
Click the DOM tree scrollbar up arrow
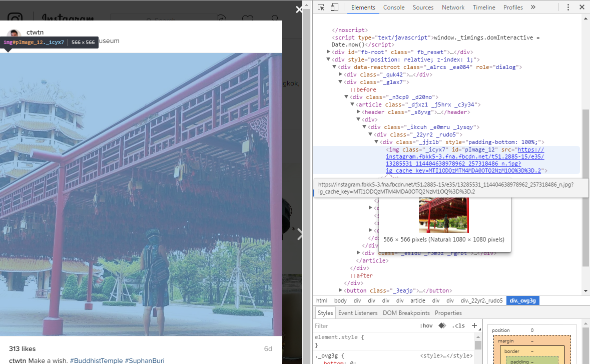[x=585, y=18]
